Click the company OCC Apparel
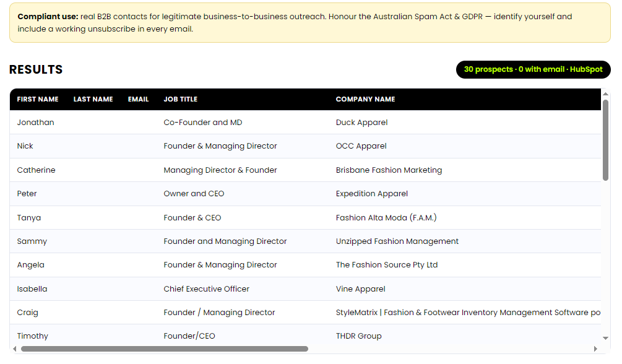The width and height of the screenshot is (622, 364). [361, 146]
